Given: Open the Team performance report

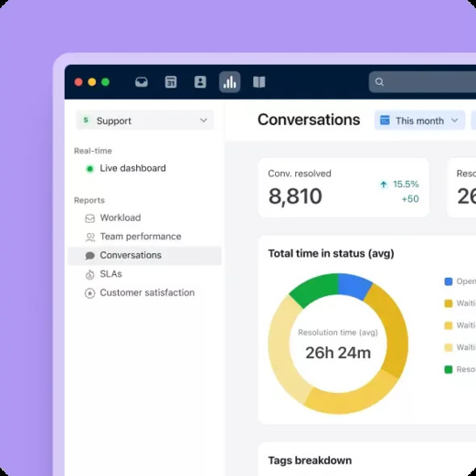Looking at the screenshot, I should (x=141, y=237).
